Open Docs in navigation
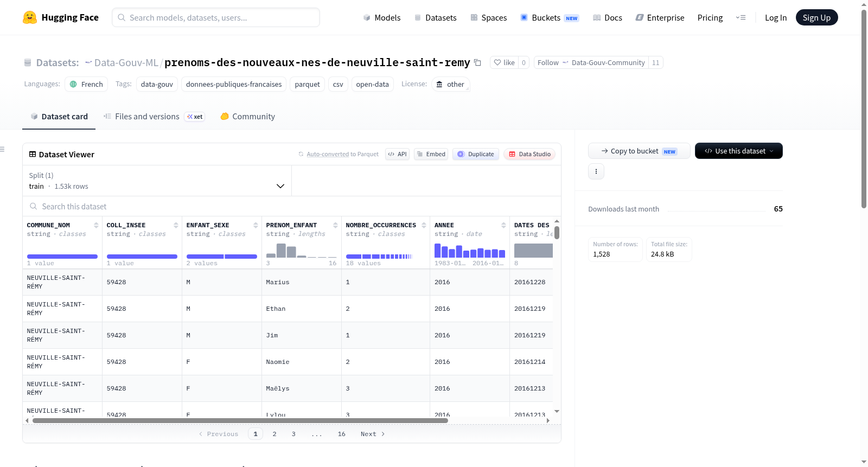The height and width of the screenshot is (467, 868). [x=608, y=17]
